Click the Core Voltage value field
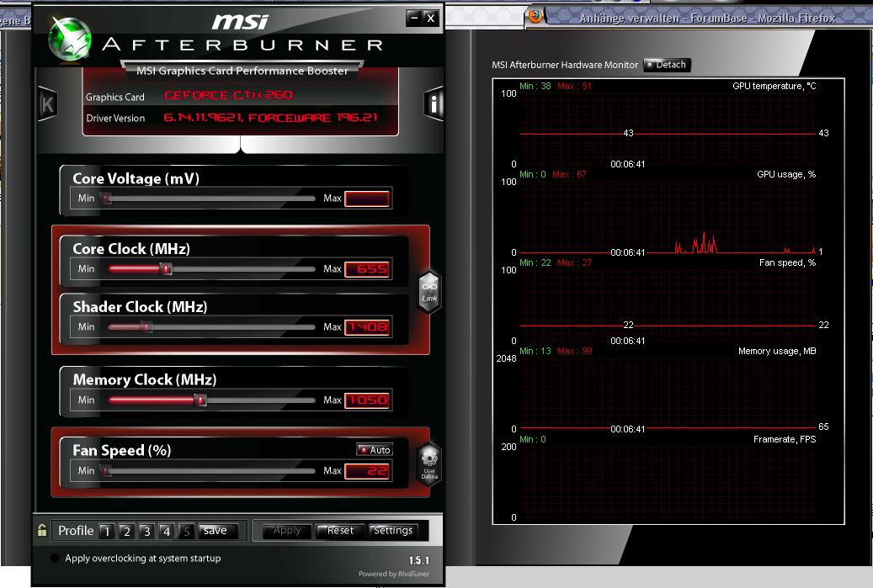 coord(367,199)
